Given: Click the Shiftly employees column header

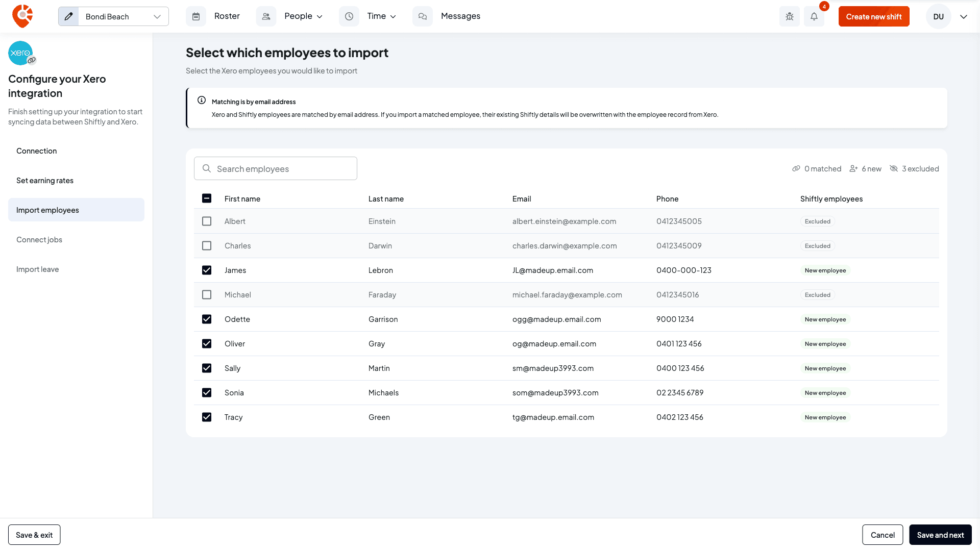Looking at the screenshot, I should coord(831,198).
